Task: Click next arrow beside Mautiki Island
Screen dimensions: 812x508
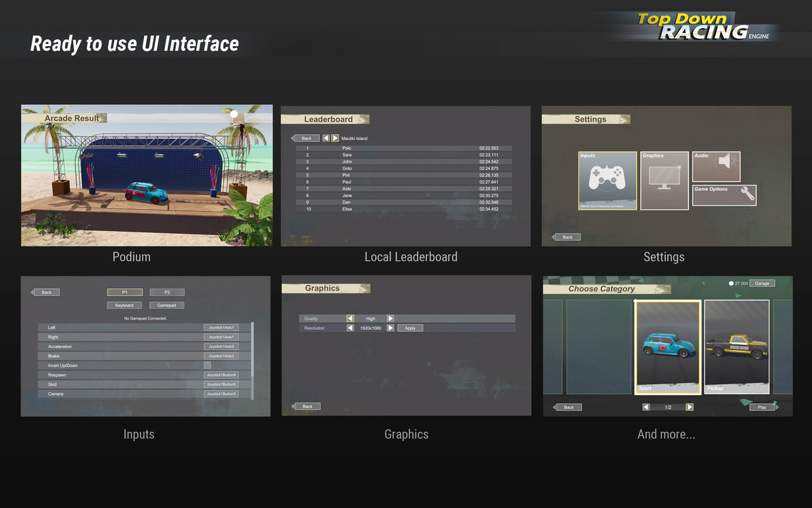Action: [x=335, y=138]
